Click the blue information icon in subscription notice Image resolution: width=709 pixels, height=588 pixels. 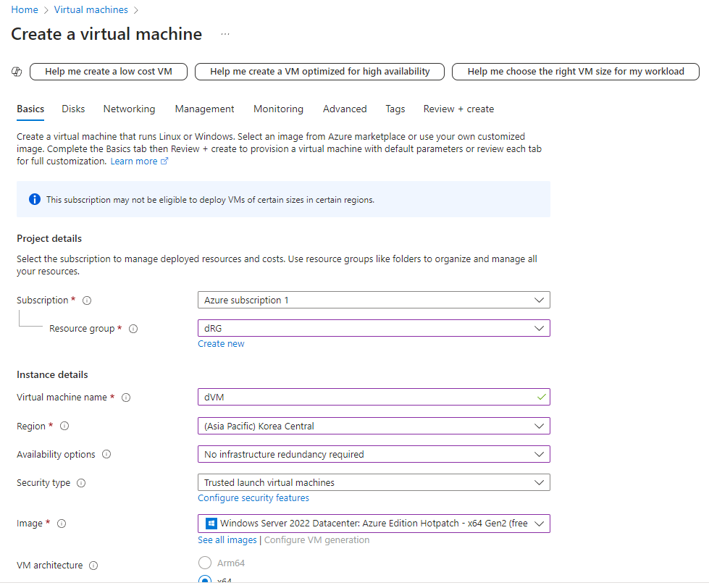34,199
